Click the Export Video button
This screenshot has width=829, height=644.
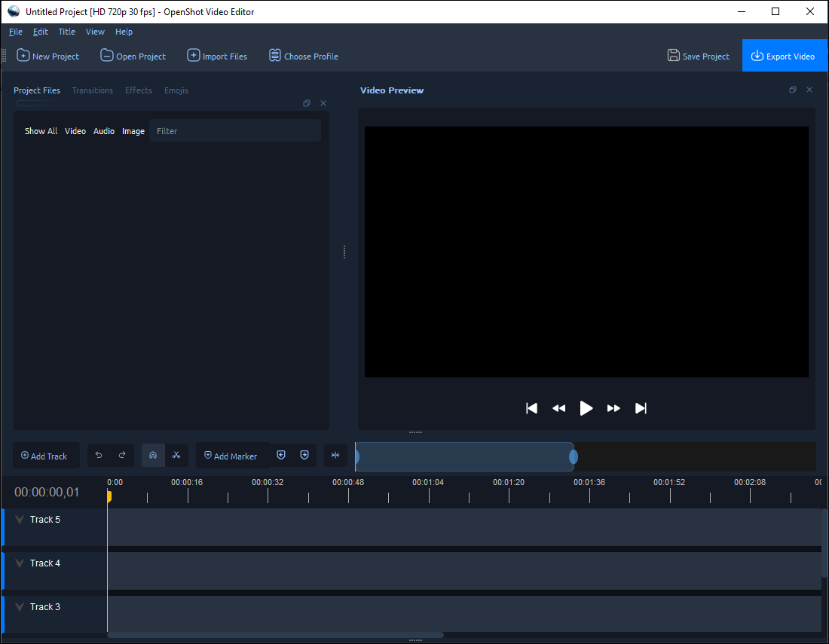(784, 55)
